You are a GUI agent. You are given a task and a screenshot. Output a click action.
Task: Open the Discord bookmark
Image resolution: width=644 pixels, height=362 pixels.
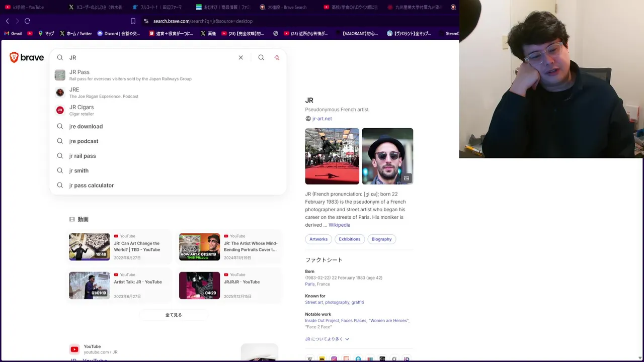pos(119,34)
